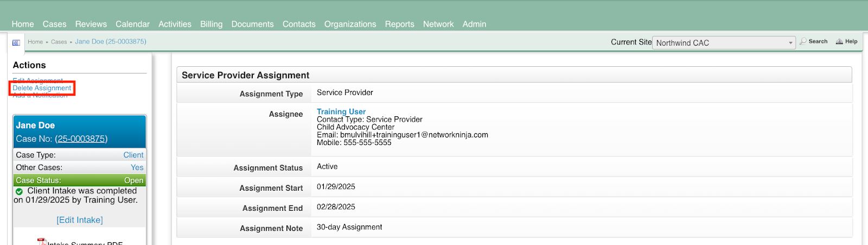Open the Documents menu
Image resolution: width=868 pixels, height=245 pixels.
click(252, 24)
